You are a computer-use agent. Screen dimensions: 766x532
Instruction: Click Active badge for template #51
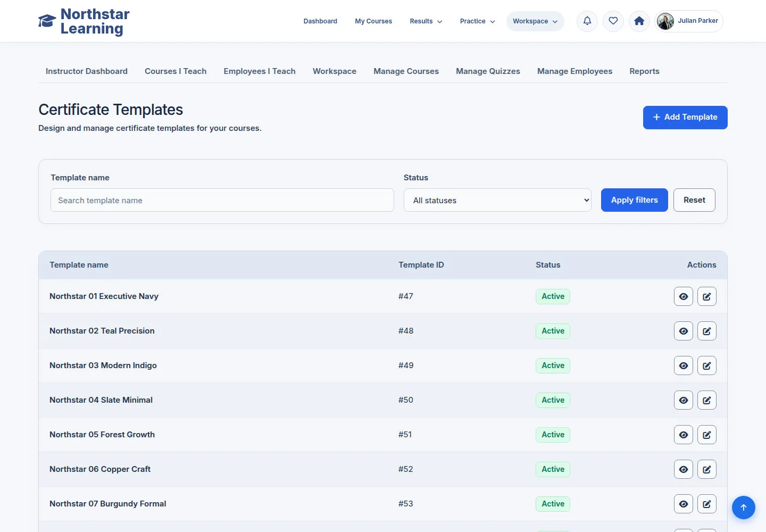click(x=553, y=435)
